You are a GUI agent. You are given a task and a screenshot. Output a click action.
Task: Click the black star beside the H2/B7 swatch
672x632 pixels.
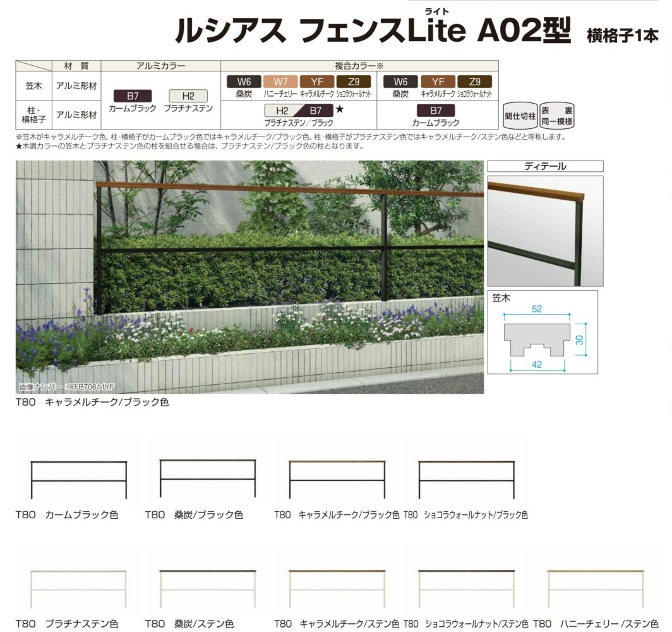tap(339, 109)
